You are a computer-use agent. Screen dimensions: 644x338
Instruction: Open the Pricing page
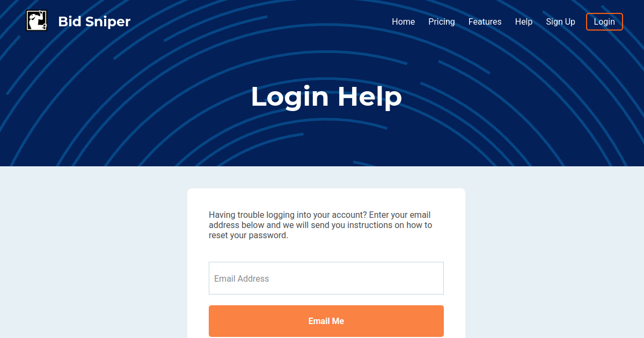point(442,21)
